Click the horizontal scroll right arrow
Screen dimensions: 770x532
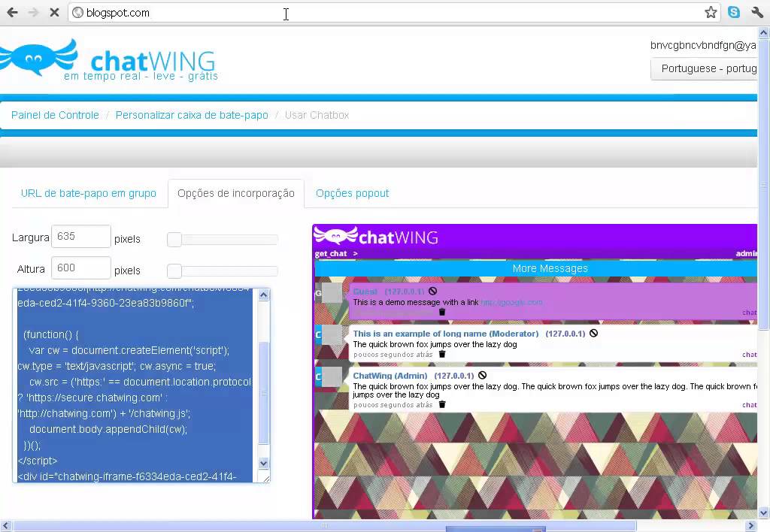(x=751, y=526)
